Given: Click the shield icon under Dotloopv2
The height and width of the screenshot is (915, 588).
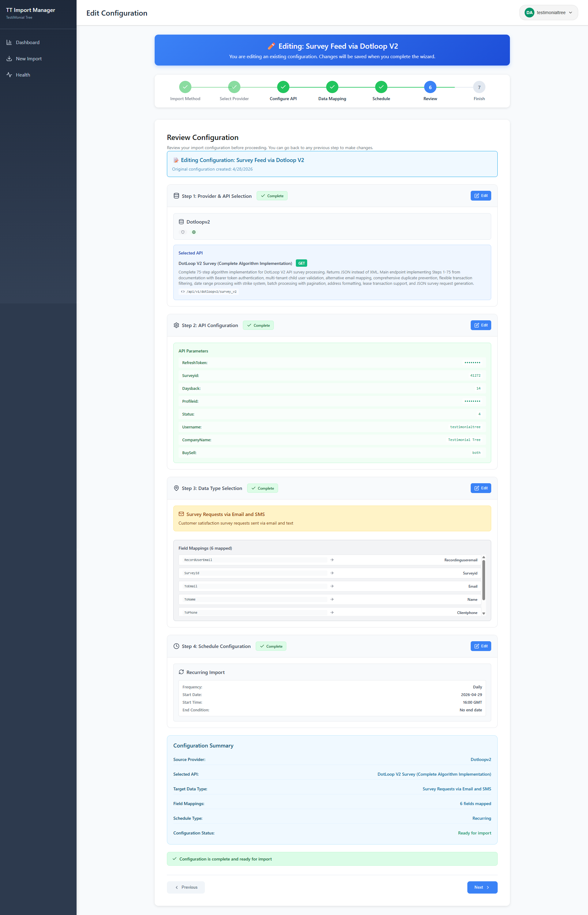Looking at the screenshot, I should point(183,232).
